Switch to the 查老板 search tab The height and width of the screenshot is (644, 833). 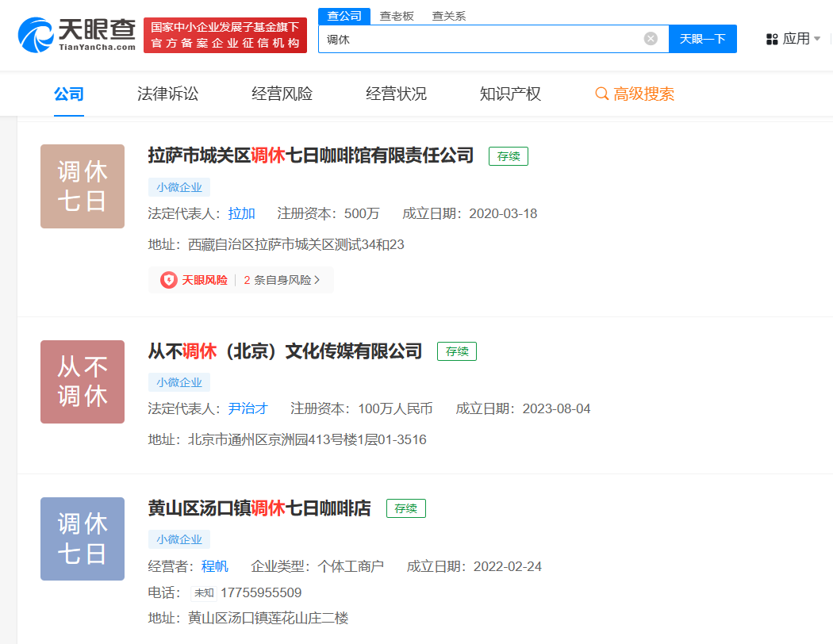point(397,16)
